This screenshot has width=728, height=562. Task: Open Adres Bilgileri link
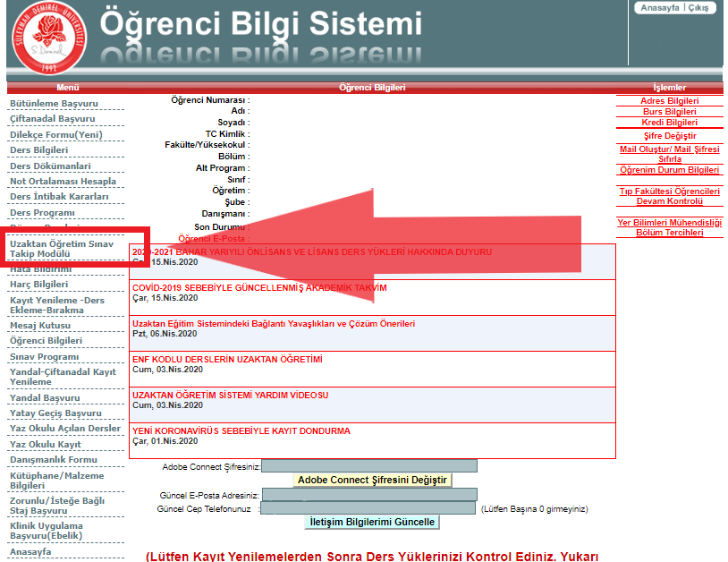point(669,101)
